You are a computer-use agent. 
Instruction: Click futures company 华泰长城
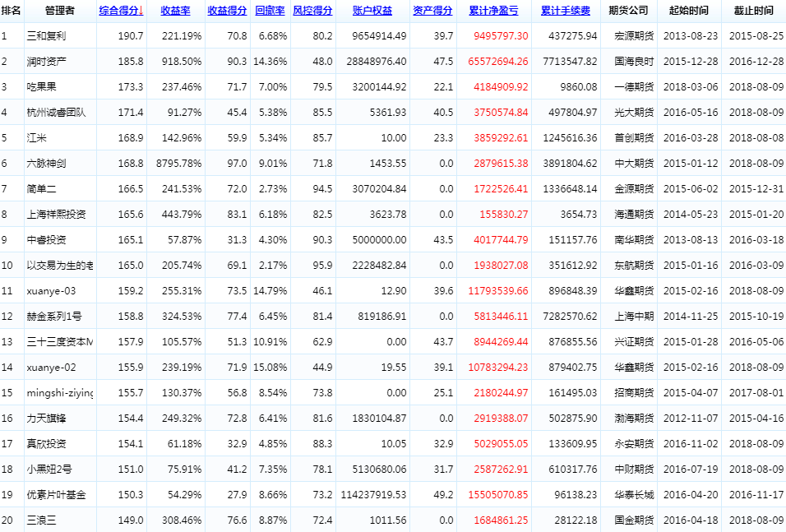tap(634, 495)
